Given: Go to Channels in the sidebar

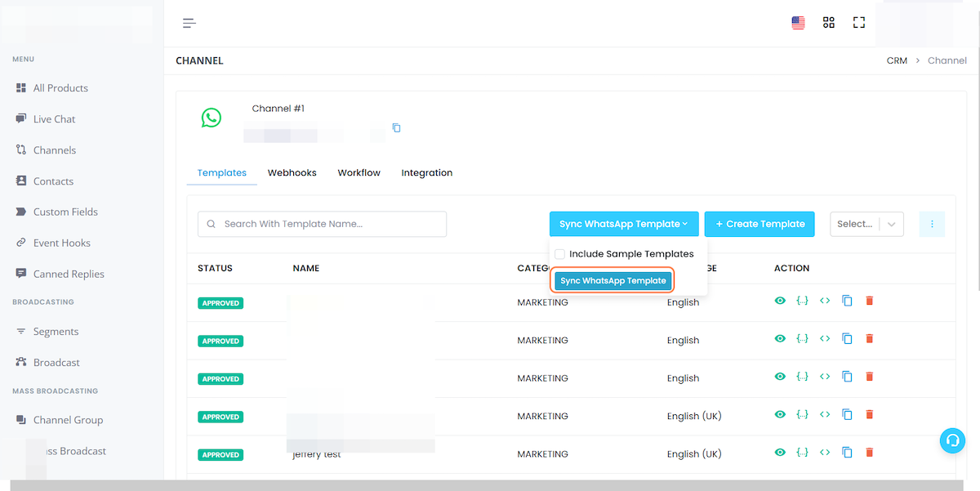Looking at the screenshot, I should (55, 150).
